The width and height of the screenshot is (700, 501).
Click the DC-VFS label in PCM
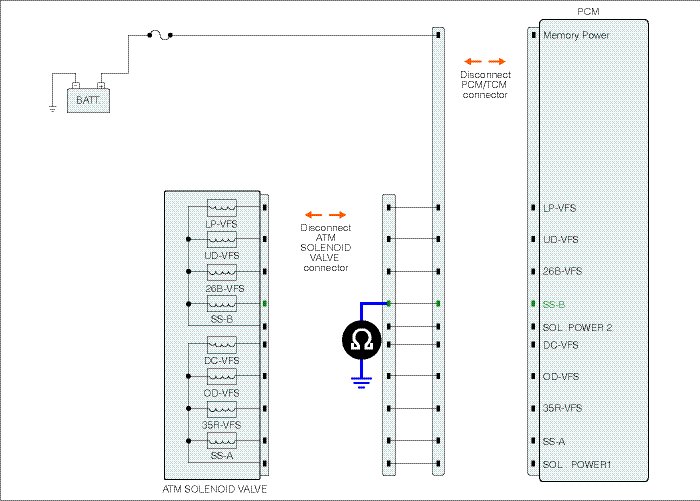tap(561, 345)
